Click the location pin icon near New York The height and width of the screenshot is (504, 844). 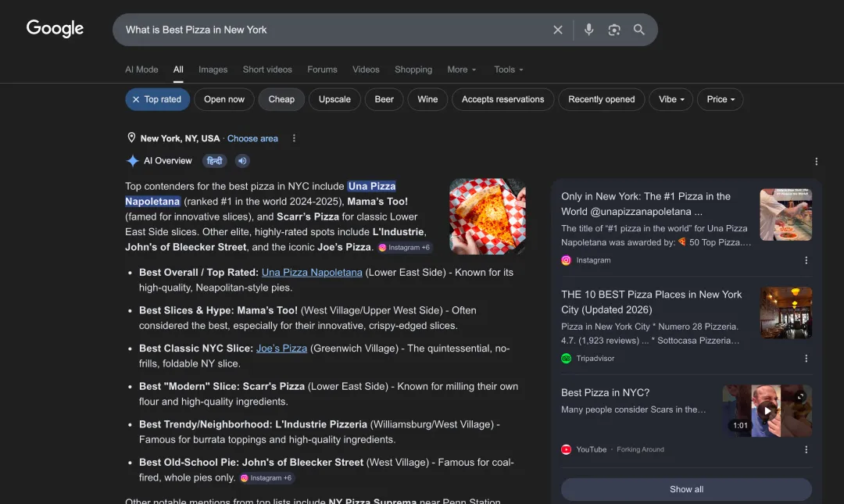[131, 138]
